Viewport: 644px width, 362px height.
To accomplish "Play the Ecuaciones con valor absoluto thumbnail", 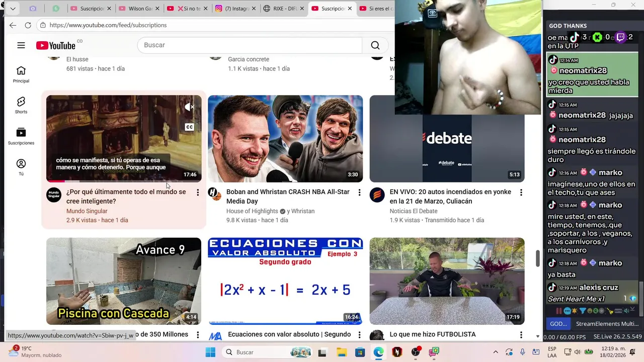I will (x=285, y=281).
